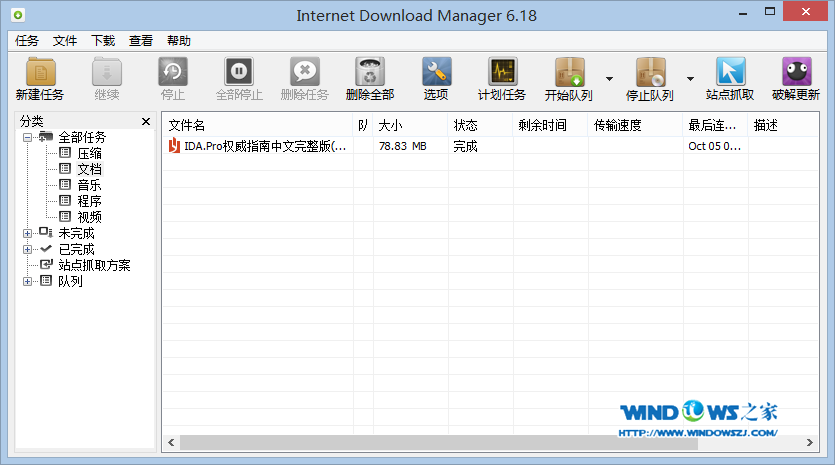
Task: Sort by the 剩余时间 column header
Action: [551, 125]
